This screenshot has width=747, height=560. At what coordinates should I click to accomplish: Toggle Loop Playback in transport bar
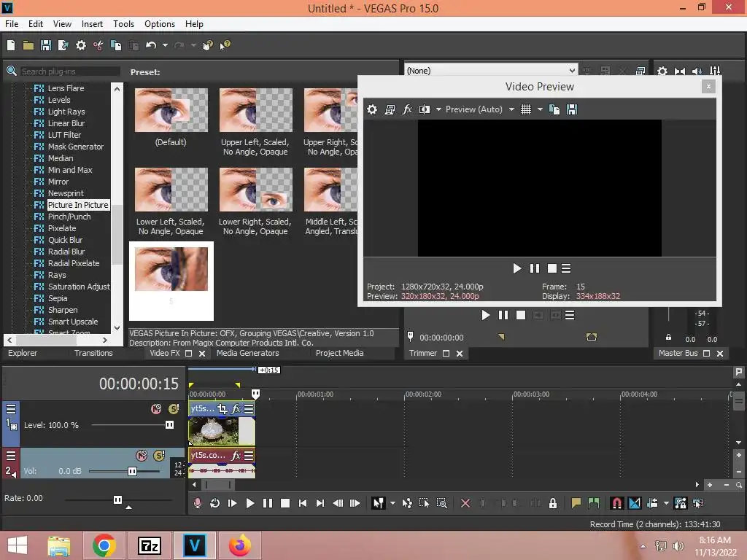point(215,503)
